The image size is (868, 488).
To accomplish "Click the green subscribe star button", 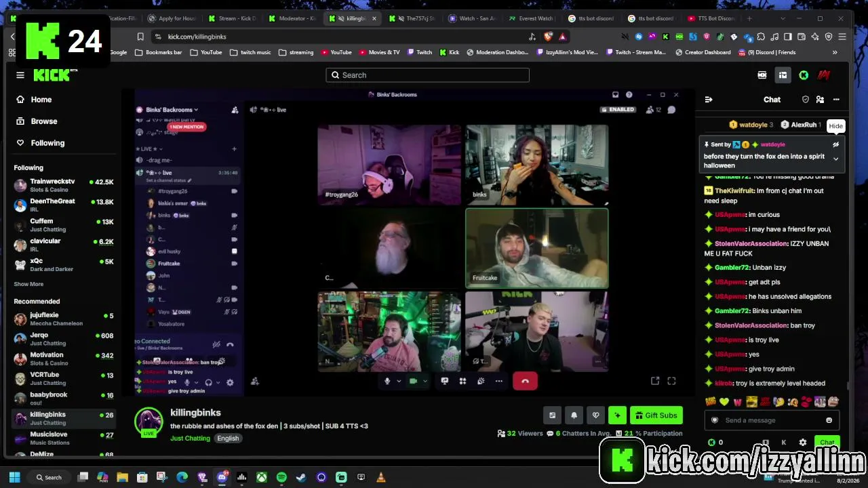I will 617,415.
